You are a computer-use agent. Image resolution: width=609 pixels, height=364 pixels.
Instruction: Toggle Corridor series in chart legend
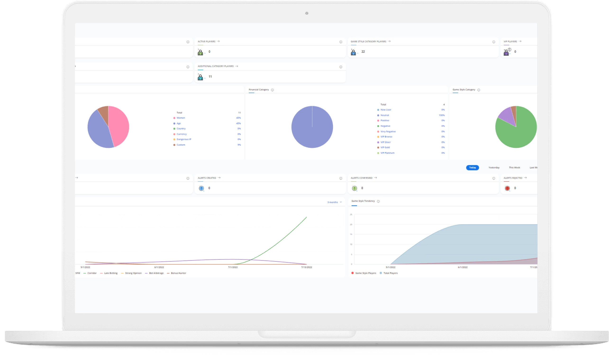(92, 273)
